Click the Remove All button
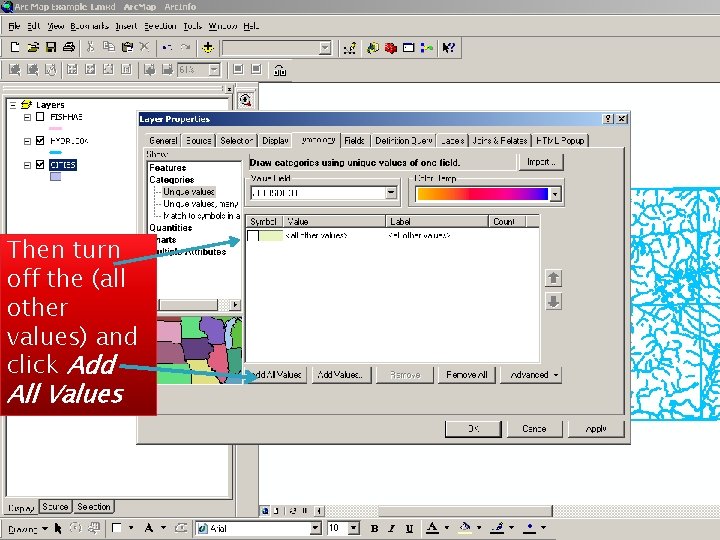The width and height of the screenshot is (720, 540). point(467,375)
